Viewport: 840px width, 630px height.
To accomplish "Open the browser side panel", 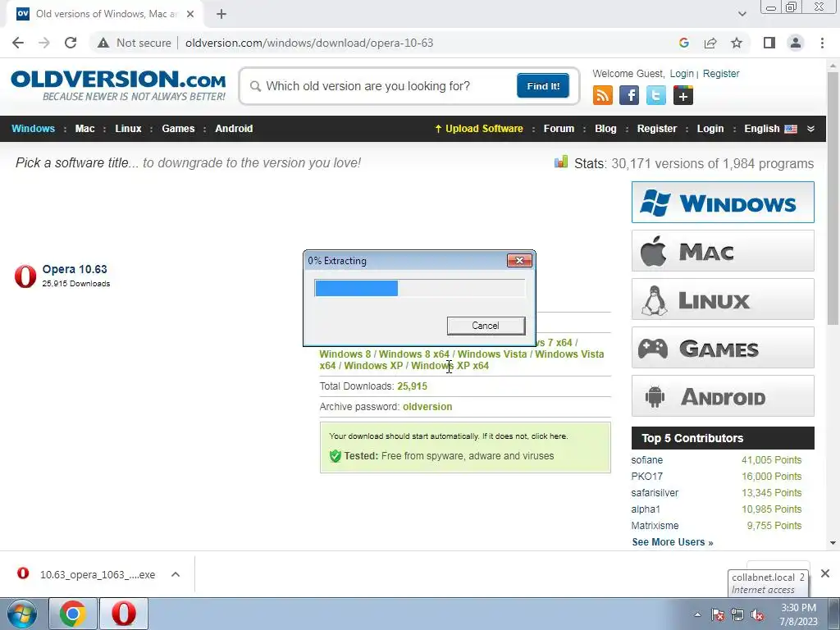I will [x=769, y=43].
